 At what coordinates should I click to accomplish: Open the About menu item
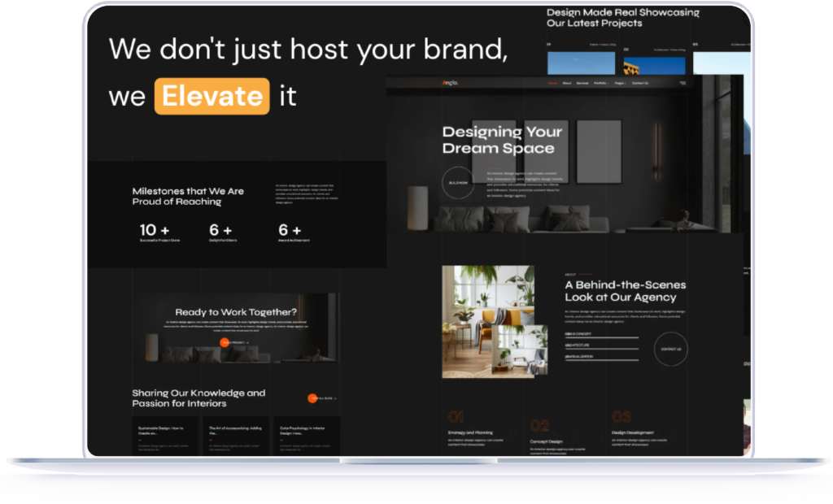[566, 83]
